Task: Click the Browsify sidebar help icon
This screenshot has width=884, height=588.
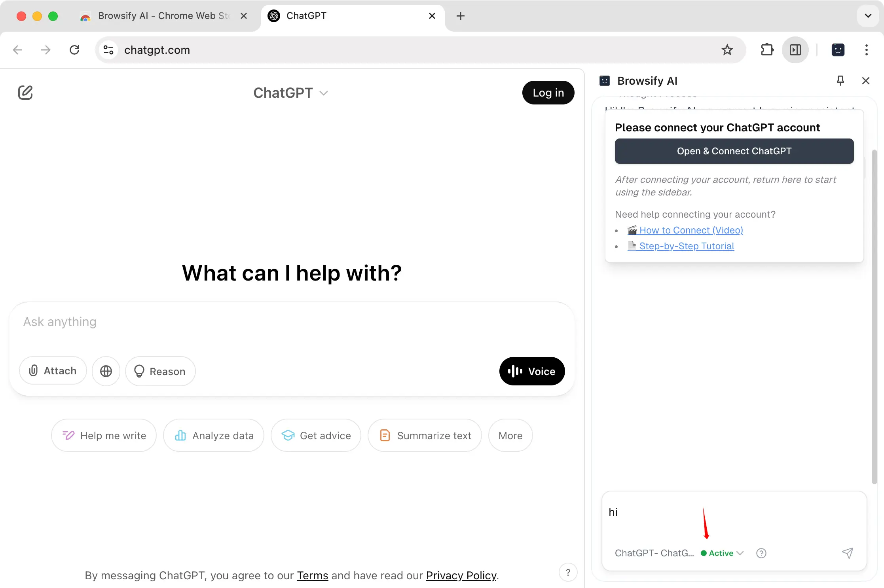Action: [761, 553]
